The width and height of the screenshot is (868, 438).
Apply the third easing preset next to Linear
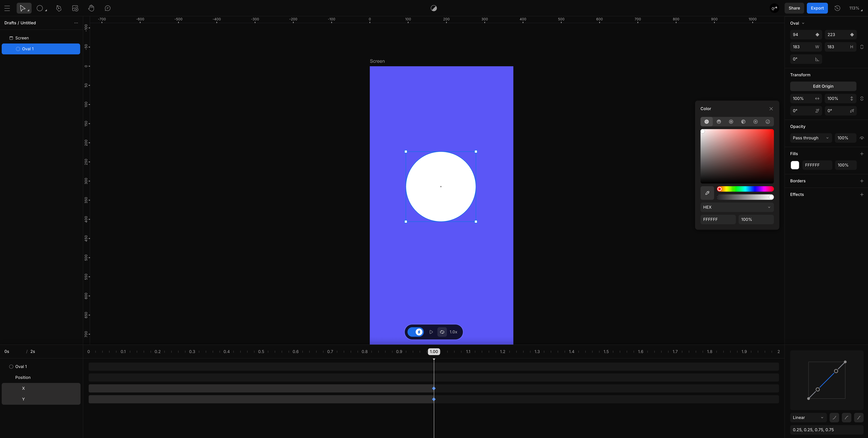[858, 417]
